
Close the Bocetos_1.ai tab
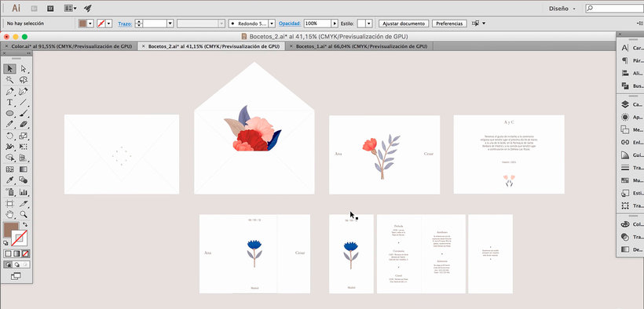point(291,46)
